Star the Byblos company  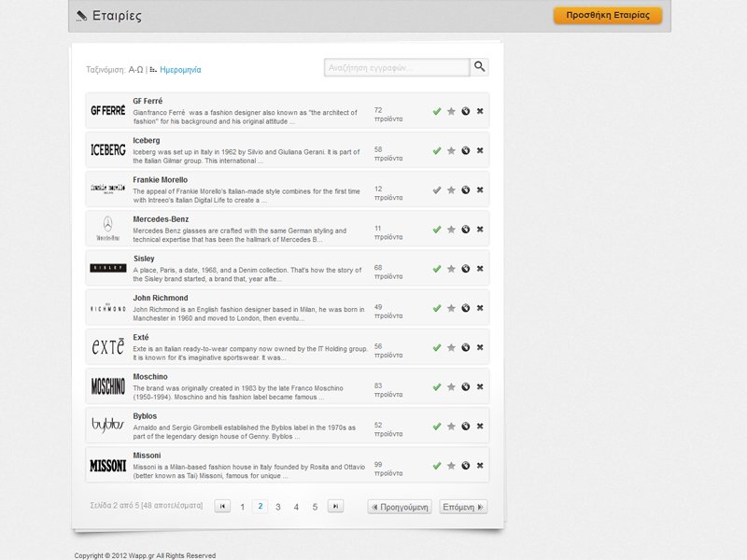tap(451, 427)
